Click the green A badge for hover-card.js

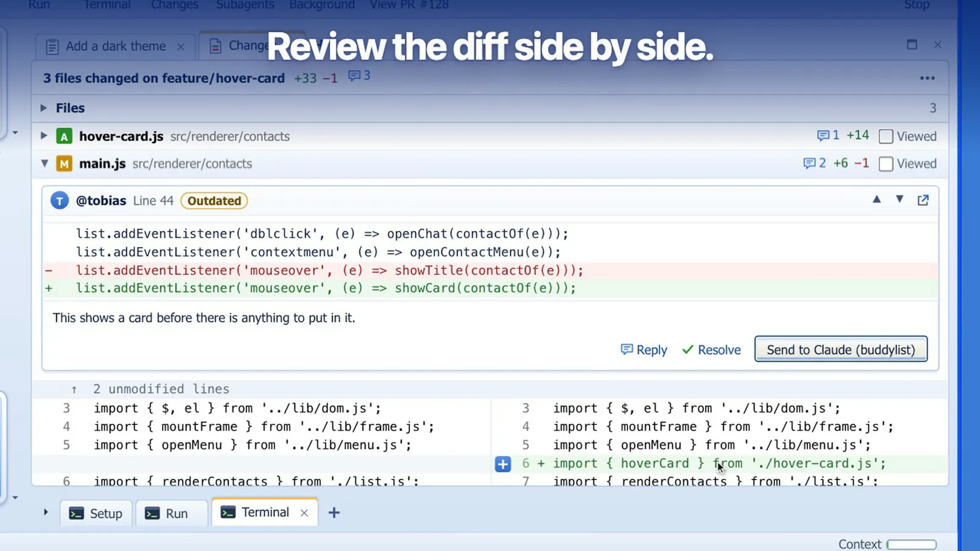64,137
